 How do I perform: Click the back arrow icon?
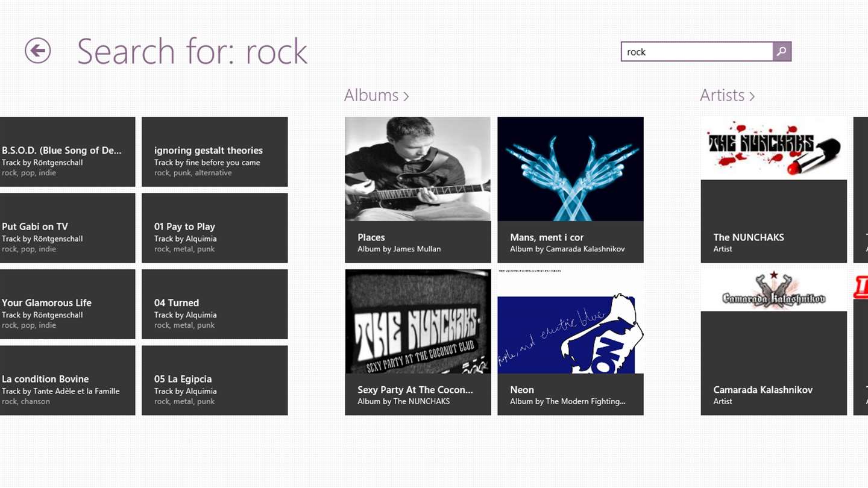(37, 51)
